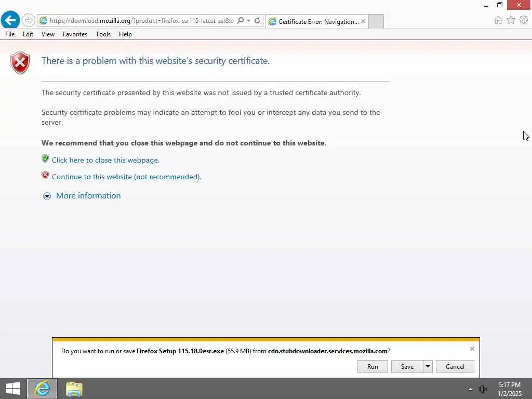Open the Favorites menu

75,34
